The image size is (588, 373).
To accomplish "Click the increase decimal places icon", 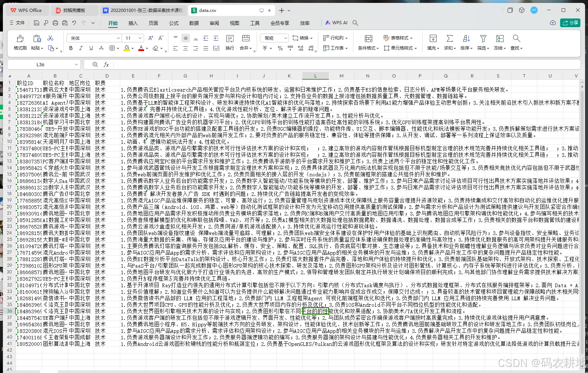I will point(301,48).
